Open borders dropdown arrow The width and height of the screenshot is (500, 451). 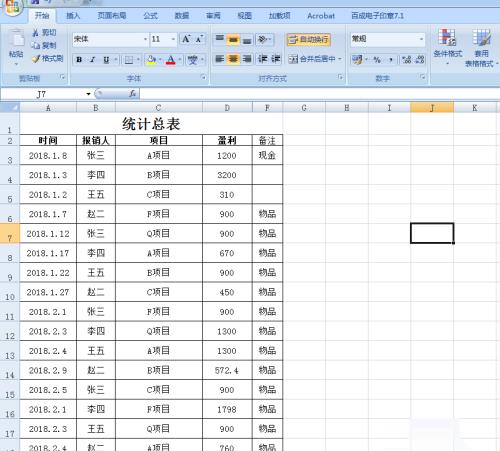[x=138, y=60]
